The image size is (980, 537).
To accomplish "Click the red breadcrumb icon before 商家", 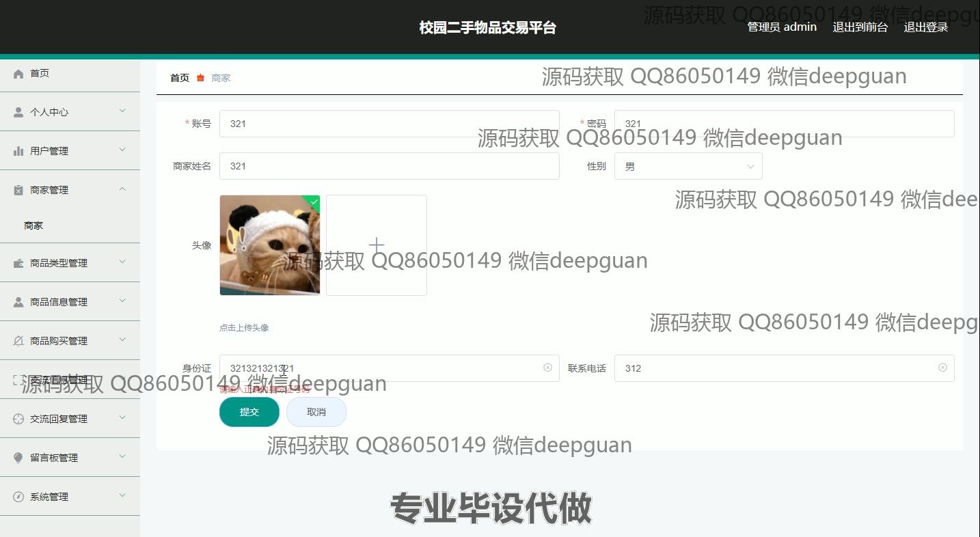I will (x=200, y=78).
